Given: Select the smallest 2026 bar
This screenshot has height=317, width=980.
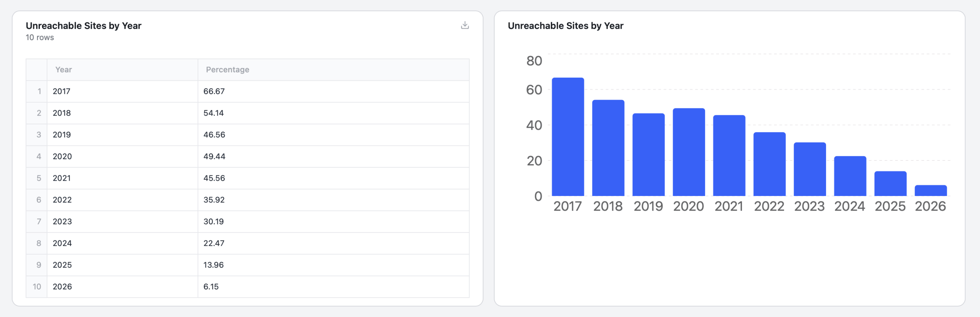Looking at the screenshot, I should [931, 191].
